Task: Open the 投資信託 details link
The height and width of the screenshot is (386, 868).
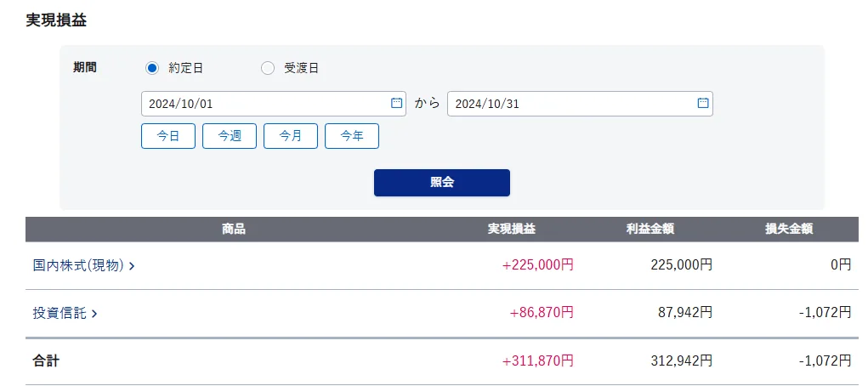Action: 60,313
